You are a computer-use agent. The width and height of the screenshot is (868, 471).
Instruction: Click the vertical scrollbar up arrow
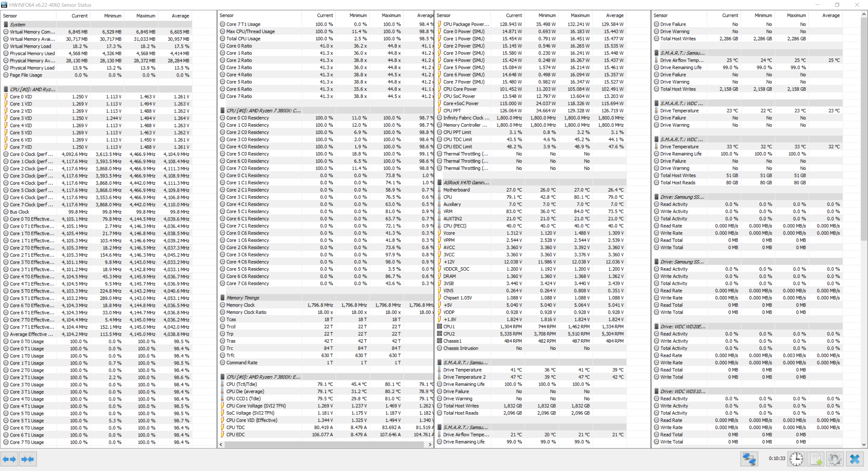(864, 14)
